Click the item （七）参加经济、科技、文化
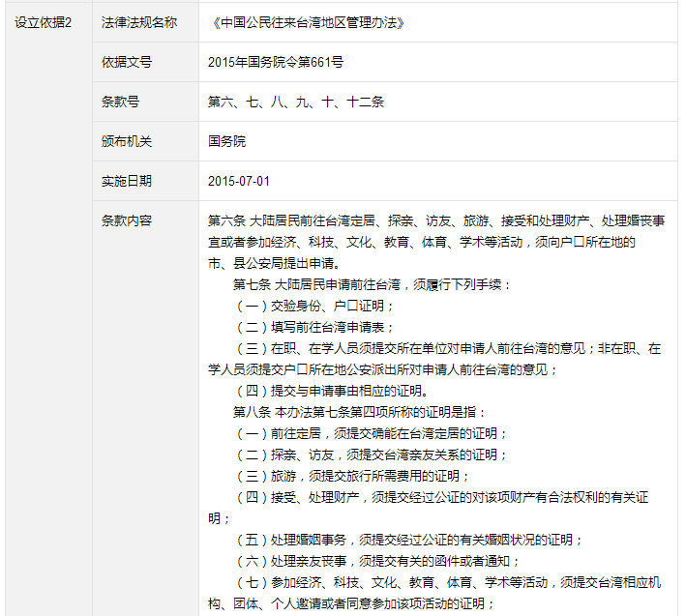Screen dimensions: 686x616 [448, 582]
